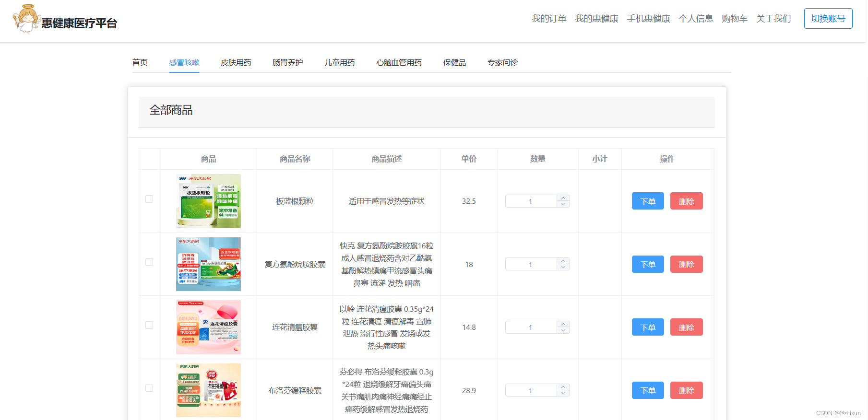
Task: Switch to the 首页 tab
Action: [x=140, y=62]
